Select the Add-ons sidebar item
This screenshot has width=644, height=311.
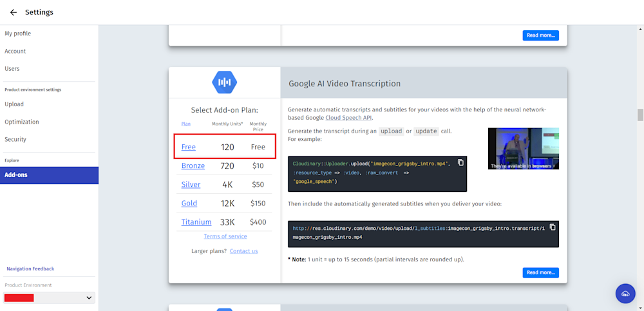pos(50,175)
